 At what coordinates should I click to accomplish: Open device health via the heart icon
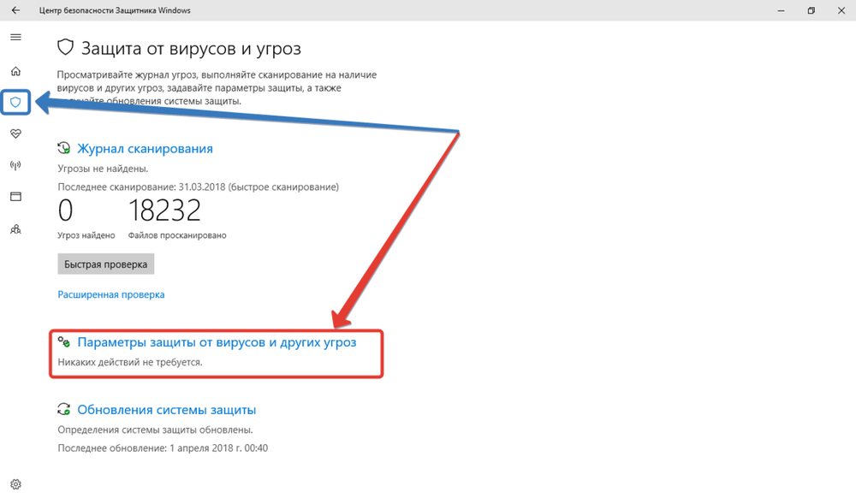[x=15, y=134]
